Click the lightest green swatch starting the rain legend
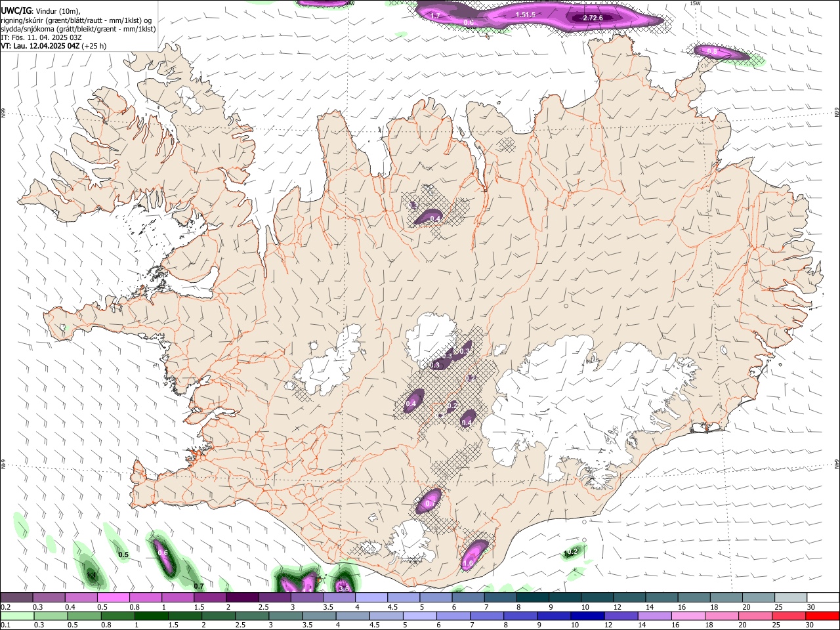The image size is (840, 630). coord(17,616)
